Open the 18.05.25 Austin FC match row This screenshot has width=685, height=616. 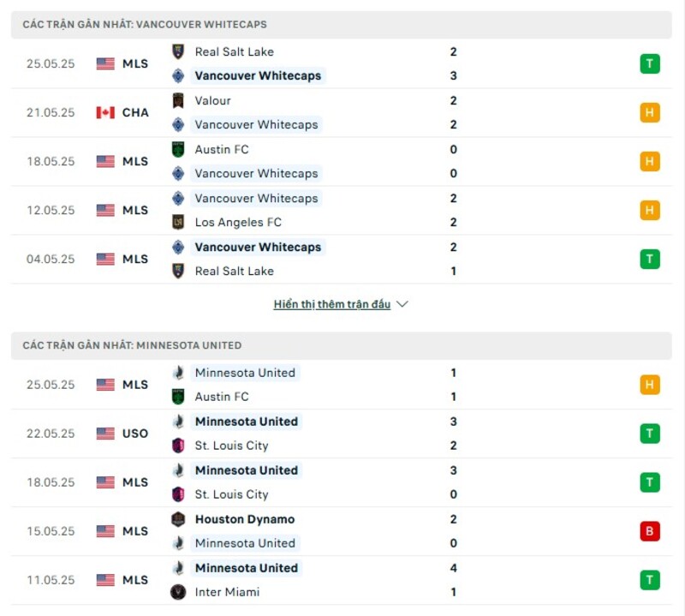342,161
